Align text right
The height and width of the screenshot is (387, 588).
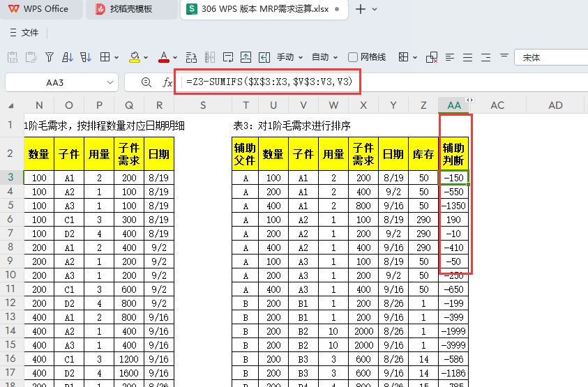pos(485,57)
